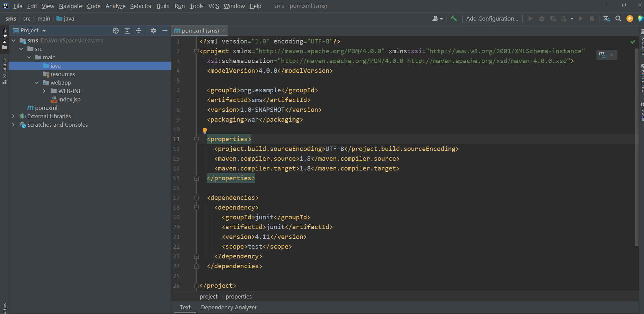Click Expand All icon in Project panel
Image resolution: width=644 pixels, height=314 pixels.
pyautogui.click(x=127, y=31)
